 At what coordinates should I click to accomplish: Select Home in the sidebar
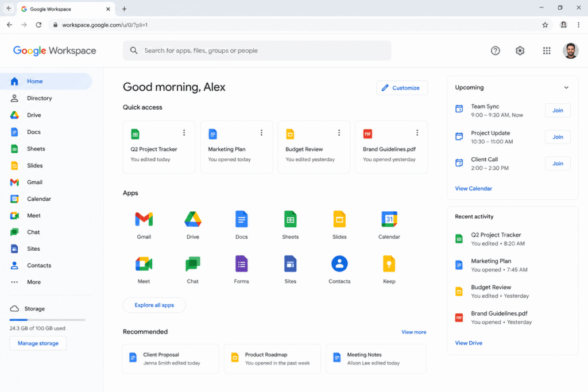pos(46,81)
